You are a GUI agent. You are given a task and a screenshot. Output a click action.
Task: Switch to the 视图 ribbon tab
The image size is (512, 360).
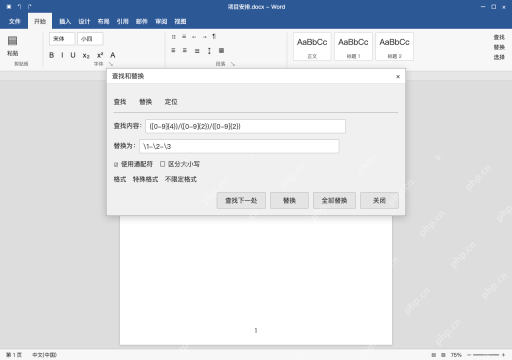180,21
